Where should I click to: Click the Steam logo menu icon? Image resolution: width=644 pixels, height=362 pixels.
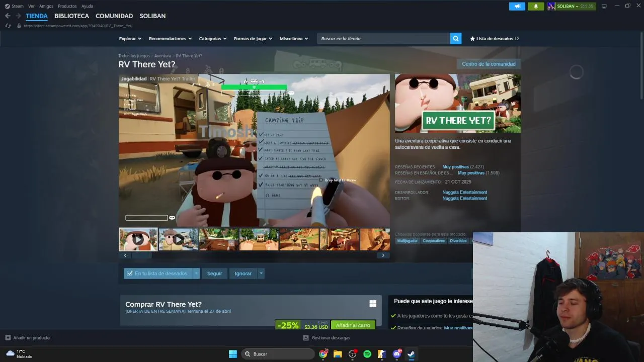(7, 6)
